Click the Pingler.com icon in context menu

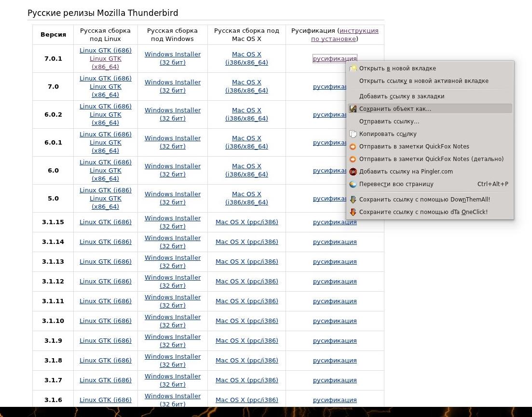tap(353, 172)
